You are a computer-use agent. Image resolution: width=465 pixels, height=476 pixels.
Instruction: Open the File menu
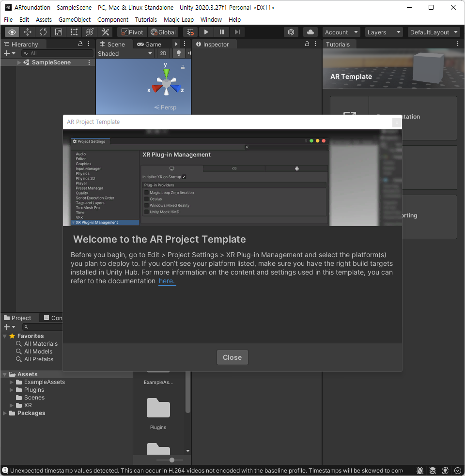point(8,20)
